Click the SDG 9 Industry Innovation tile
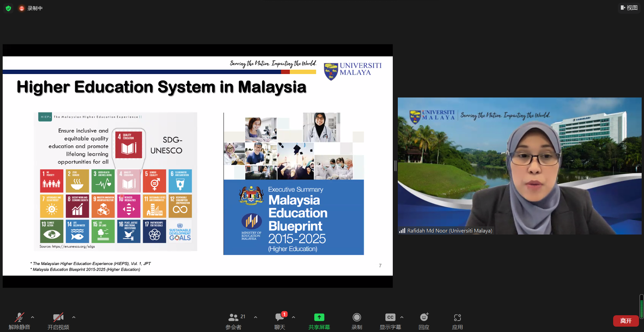 (103, 206)
